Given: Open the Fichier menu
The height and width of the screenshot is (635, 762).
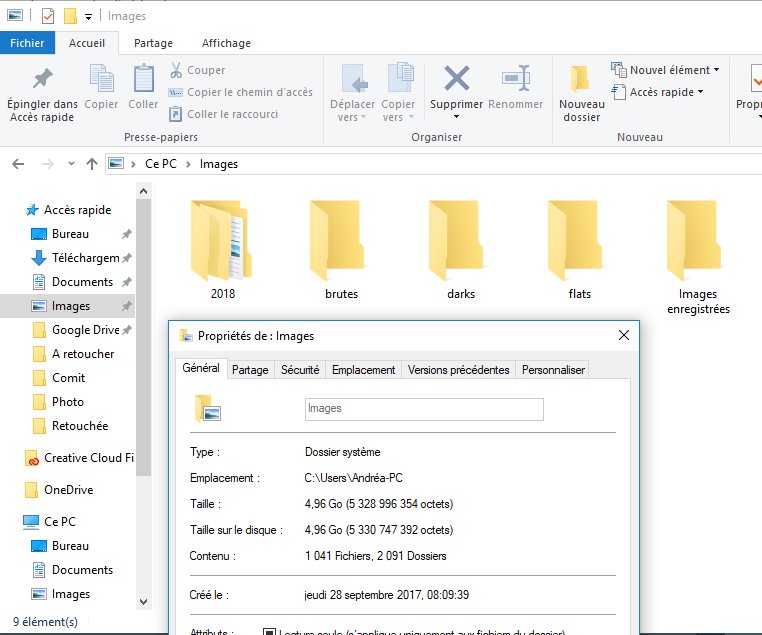Looking at the screenshot, I should point(27,43).
